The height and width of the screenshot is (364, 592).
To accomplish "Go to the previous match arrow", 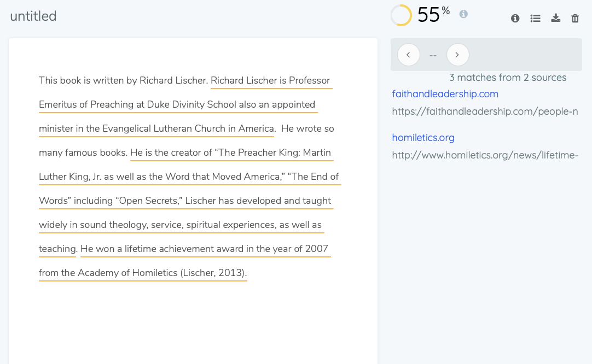I will (409, 55).
